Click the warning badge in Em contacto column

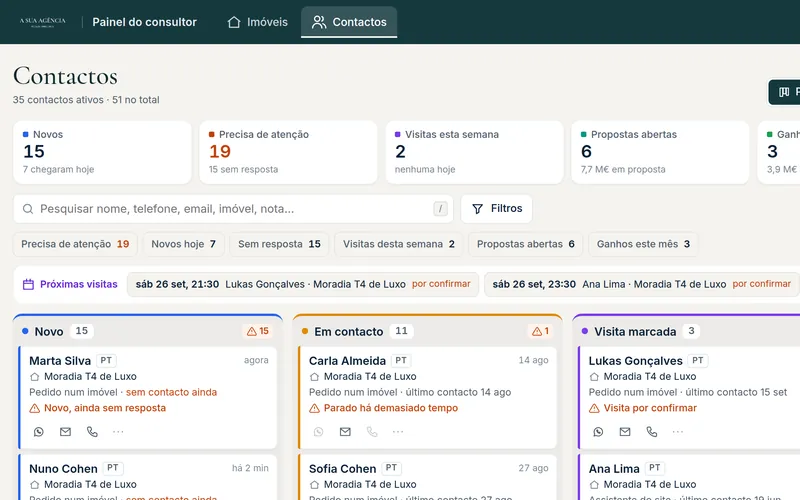pyautogui.click(x=540, y=331)
